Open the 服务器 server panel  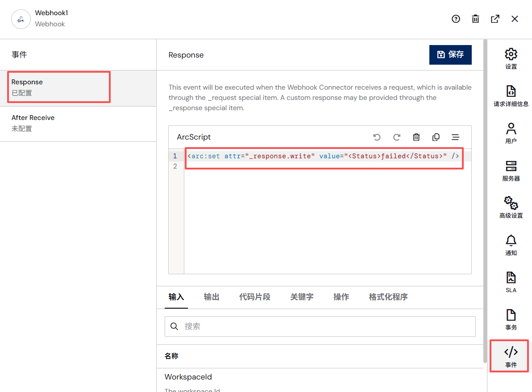(x=511, y=170)
